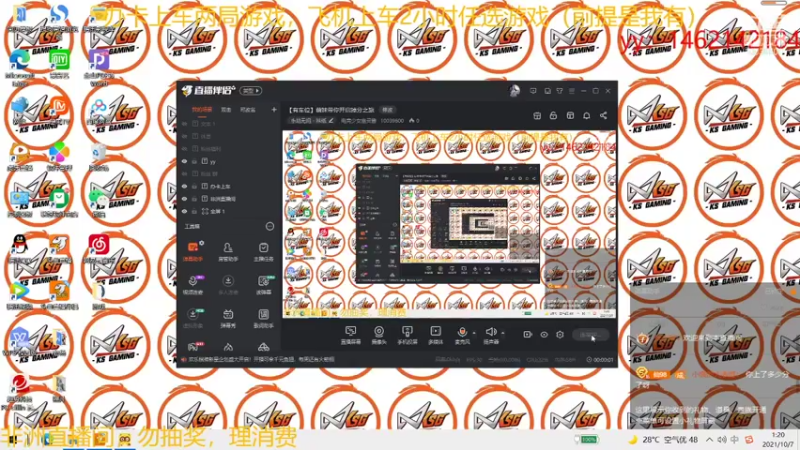
Task: Add a new scene with plus icon
Action: coord(274,110)
